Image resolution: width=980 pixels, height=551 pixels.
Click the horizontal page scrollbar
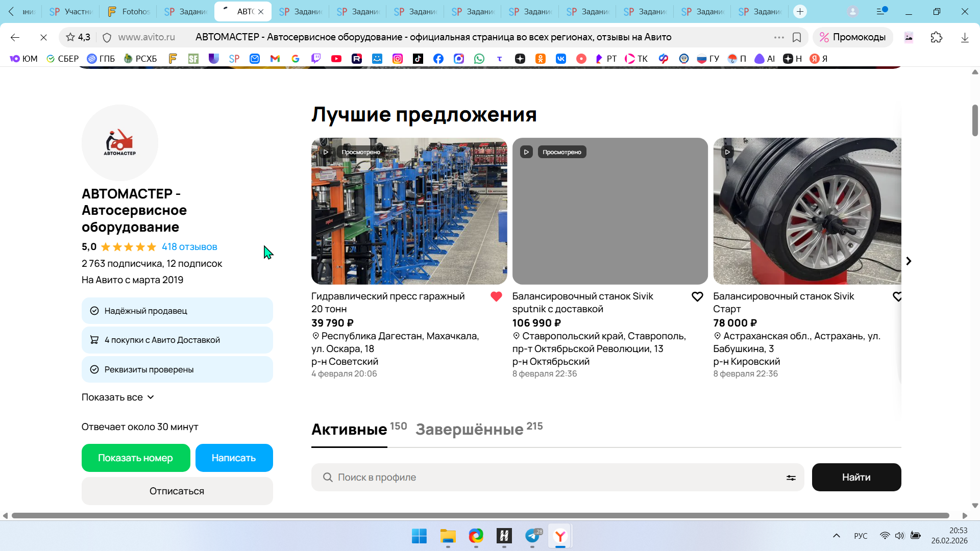480,515
